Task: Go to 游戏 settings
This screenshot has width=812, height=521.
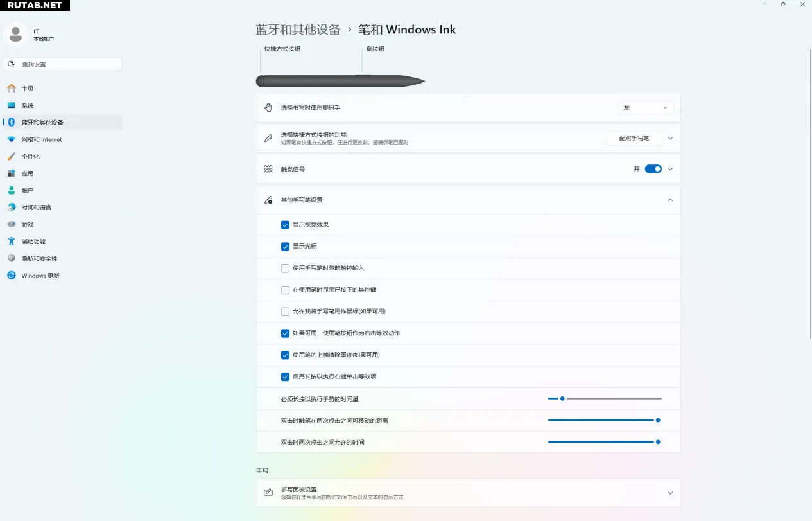Action: click(x=62, y=224)
